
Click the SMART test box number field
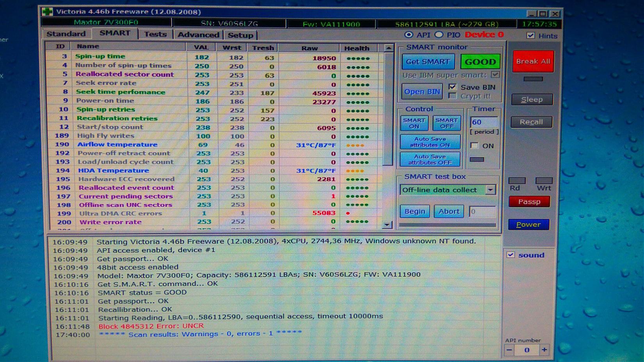[482, 211]
